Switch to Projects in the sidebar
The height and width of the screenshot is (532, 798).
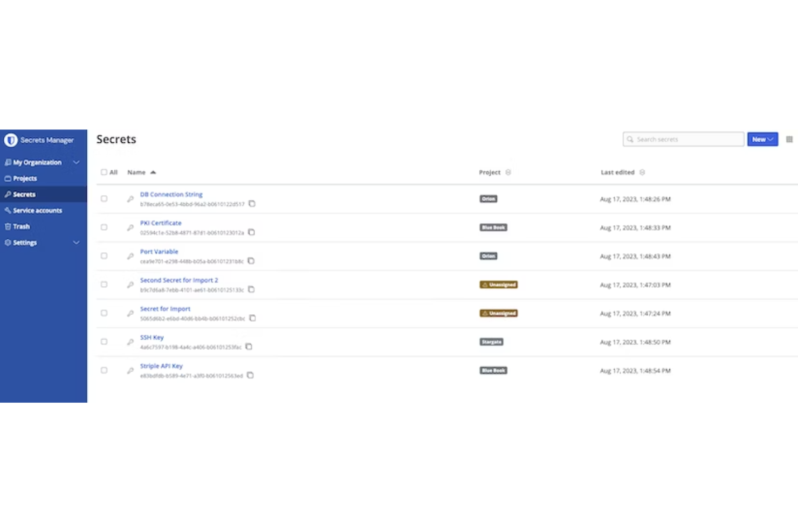(25, 178)
